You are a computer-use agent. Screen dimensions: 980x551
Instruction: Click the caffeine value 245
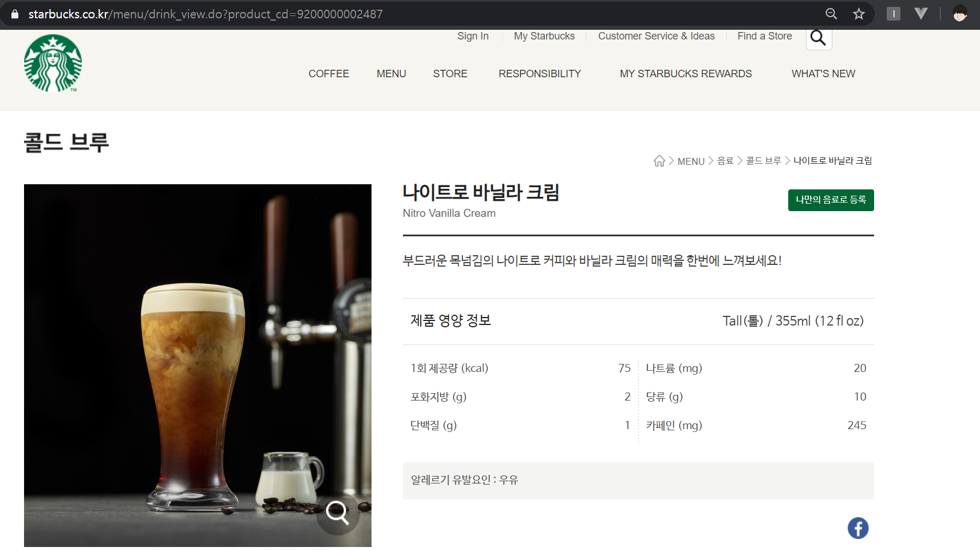857,425
